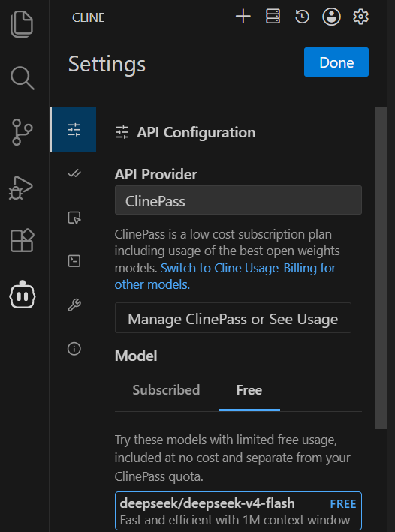
Task: Open the double-checkmark features settings tab
Action: 74,173
